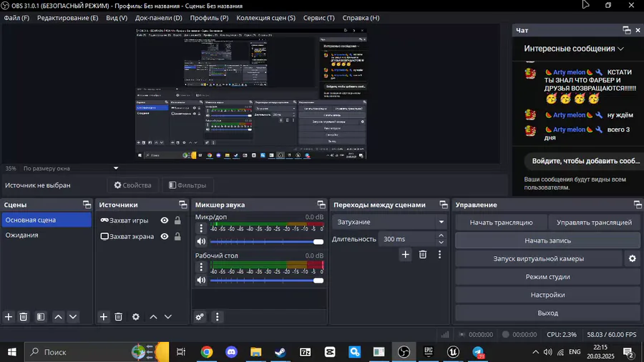Screen dimensions: 644x362
Task: Open Steam from the taskbar
Action: click(280, 352)
